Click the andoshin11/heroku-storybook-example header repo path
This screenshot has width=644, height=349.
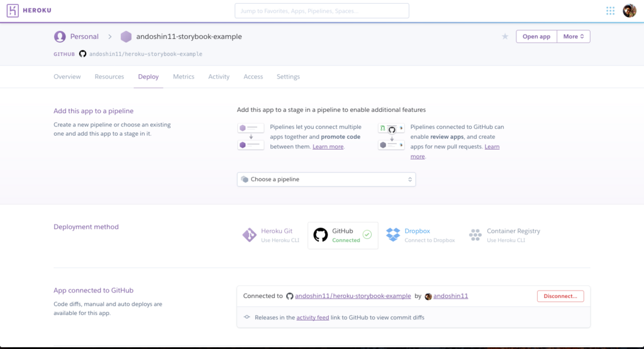point(146,54)
